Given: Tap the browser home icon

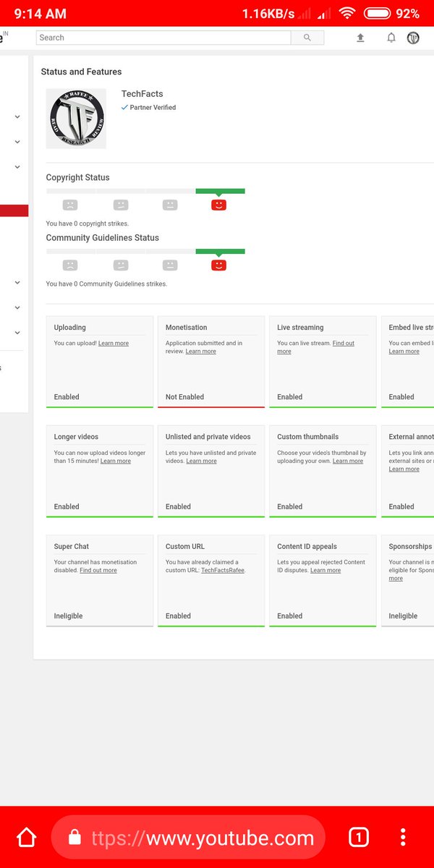Looking at the screenshot, I should (x=26, y=838).
